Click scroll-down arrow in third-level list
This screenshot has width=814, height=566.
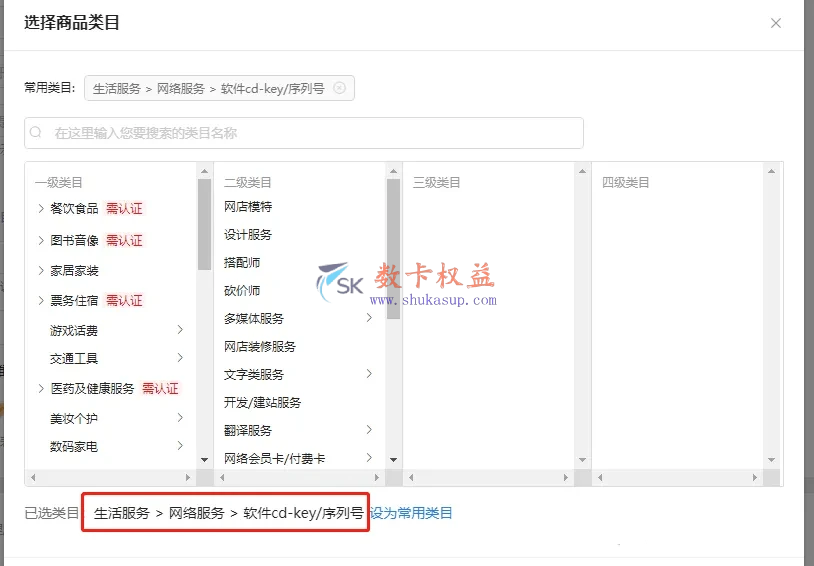tap(582, 460)
